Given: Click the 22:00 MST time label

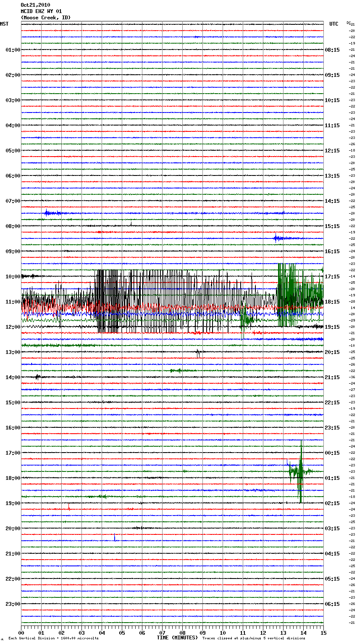Looking at the screenshot, I should pos(13,579).
